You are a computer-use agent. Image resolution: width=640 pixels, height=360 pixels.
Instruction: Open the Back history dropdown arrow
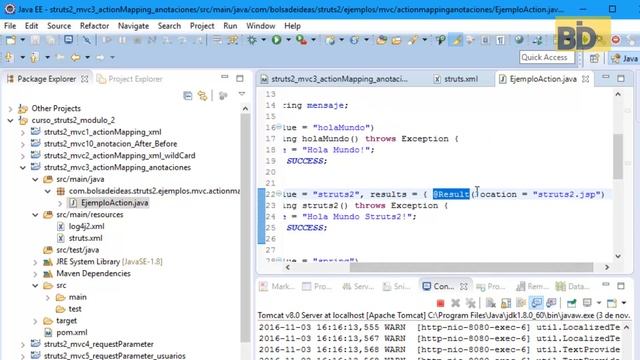click(x=87, y=58)
